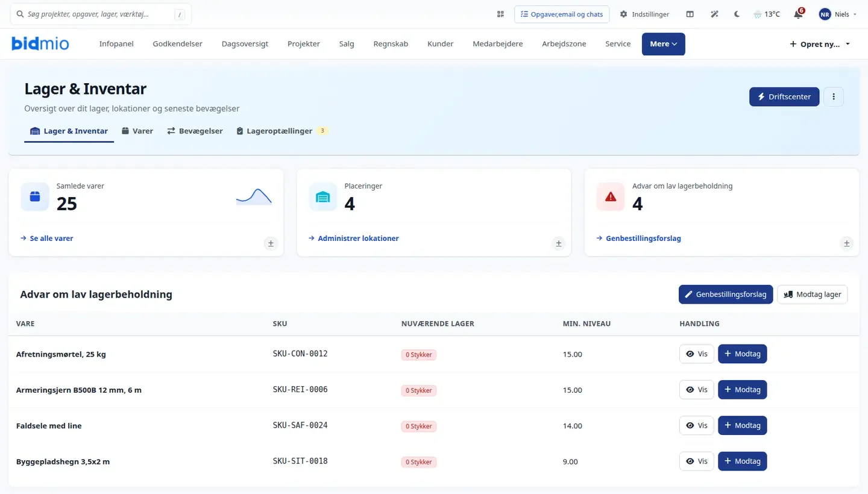Open the Projekter menu item
Image resolution: width=868 pixels, height=494 pixels.
click(x=304, y=44)
